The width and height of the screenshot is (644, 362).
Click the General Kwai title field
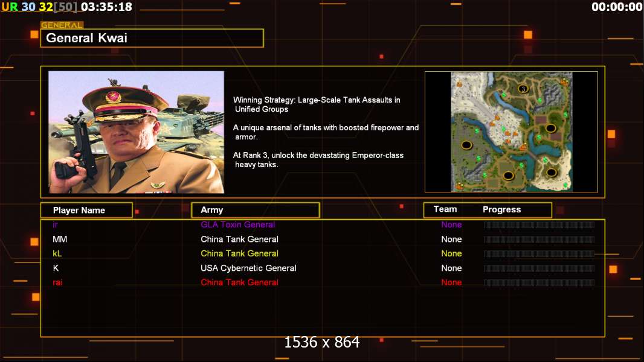click(152, 38)
